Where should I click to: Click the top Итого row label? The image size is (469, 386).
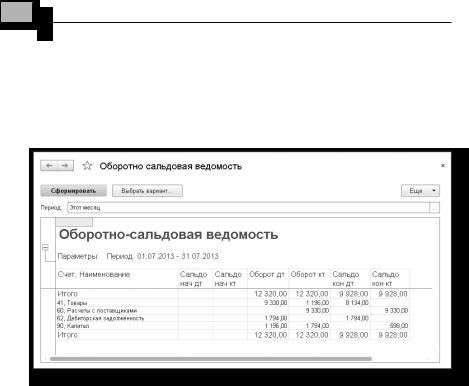(67, 294)
